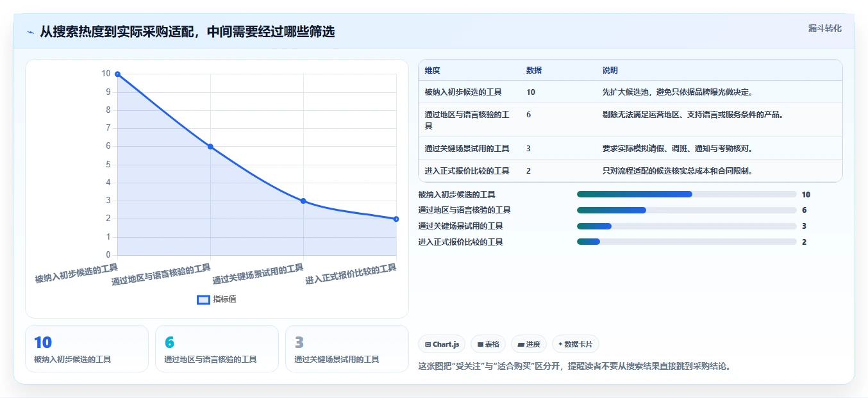This screenshot has height=398, width=868.
Task: Click the 漏斗转化 label in the header
Action: click(824, 28)
